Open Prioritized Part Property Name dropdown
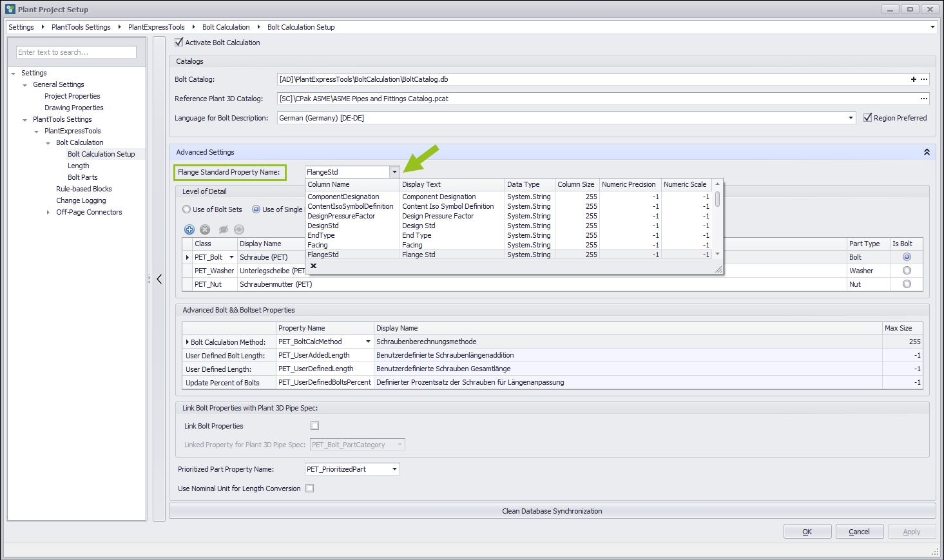 (394, 469)
